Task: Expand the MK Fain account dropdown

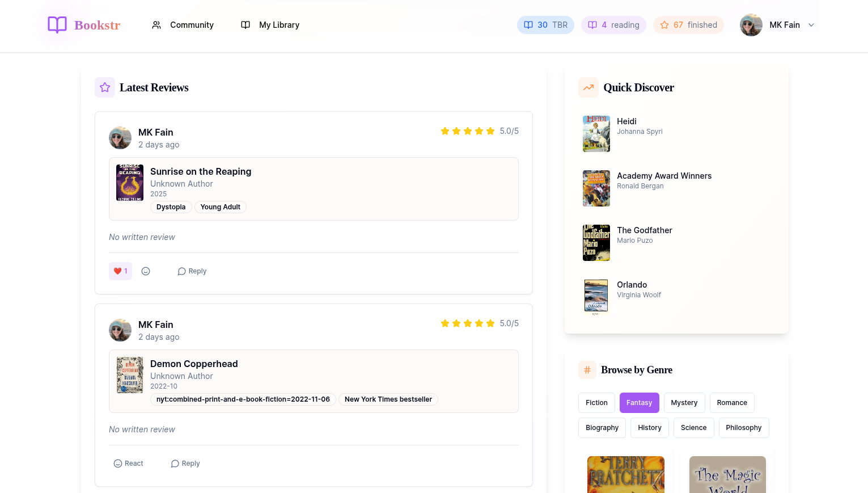Action: point(811,25)
